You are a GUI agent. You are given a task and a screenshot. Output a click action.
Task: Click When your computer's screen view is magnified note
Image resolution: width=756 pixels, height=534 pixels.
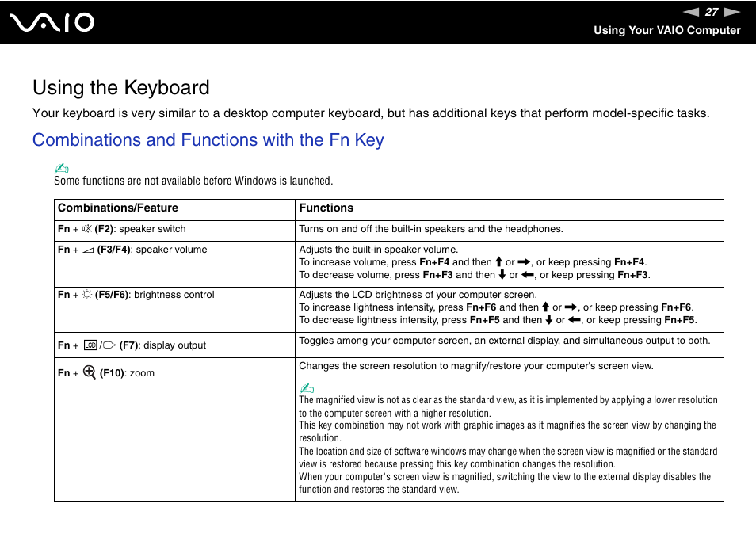point(505,483)
